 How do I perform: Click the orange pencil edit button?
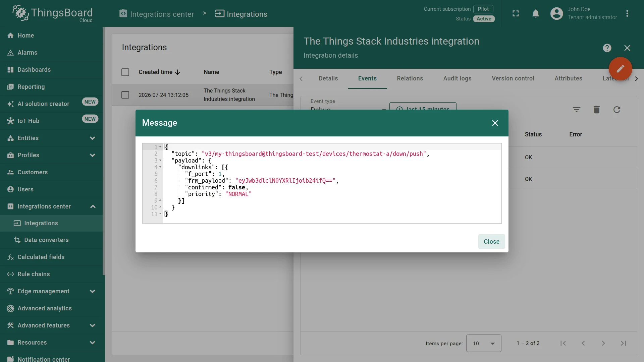point(620,69)
